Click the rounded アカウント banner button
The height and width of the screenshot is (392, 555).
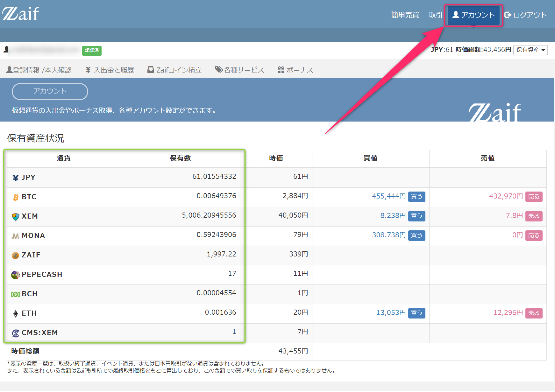point(50,91)
